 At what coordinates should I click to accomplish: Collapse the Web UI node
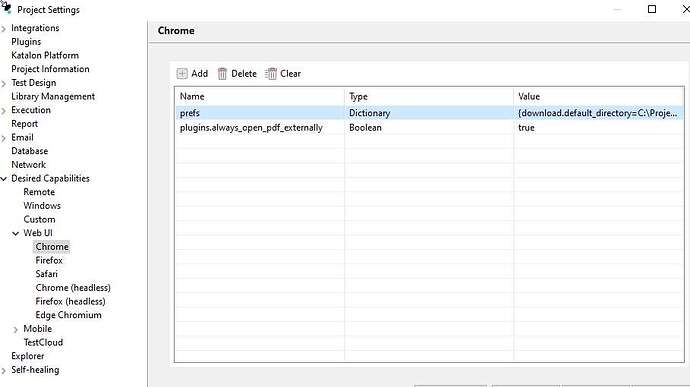coord(16,233)
